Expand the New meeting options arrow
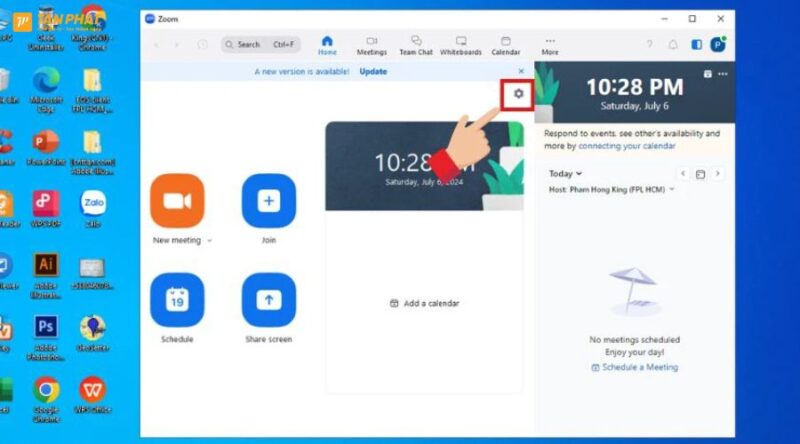The image size is (800, 444). (209, 241)
